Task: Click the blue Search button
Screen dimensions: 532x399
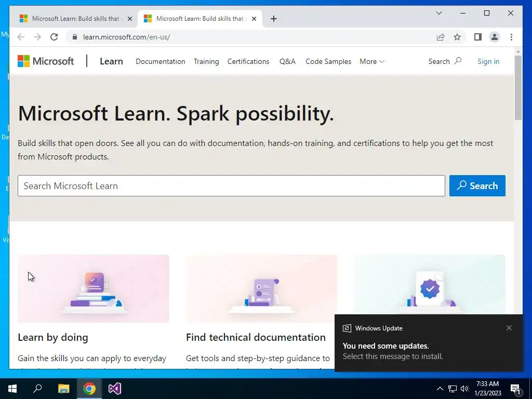Action: 477,185
